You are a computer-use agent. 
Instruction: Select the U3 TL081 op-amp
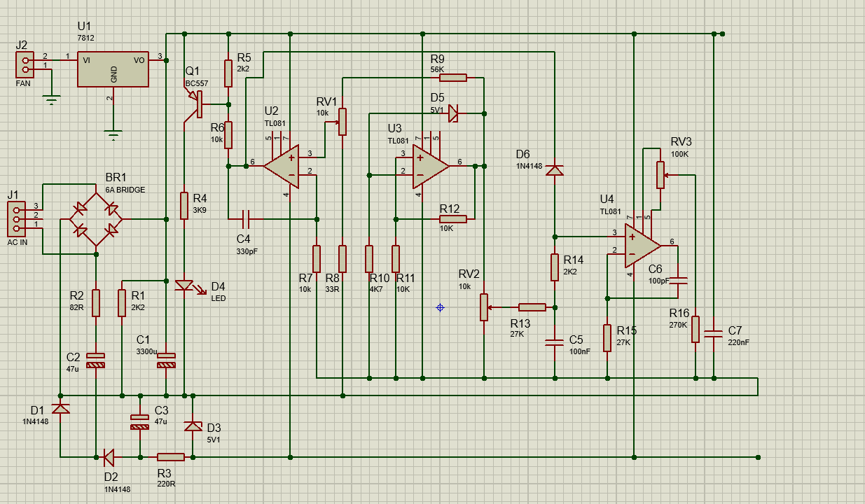429,167
